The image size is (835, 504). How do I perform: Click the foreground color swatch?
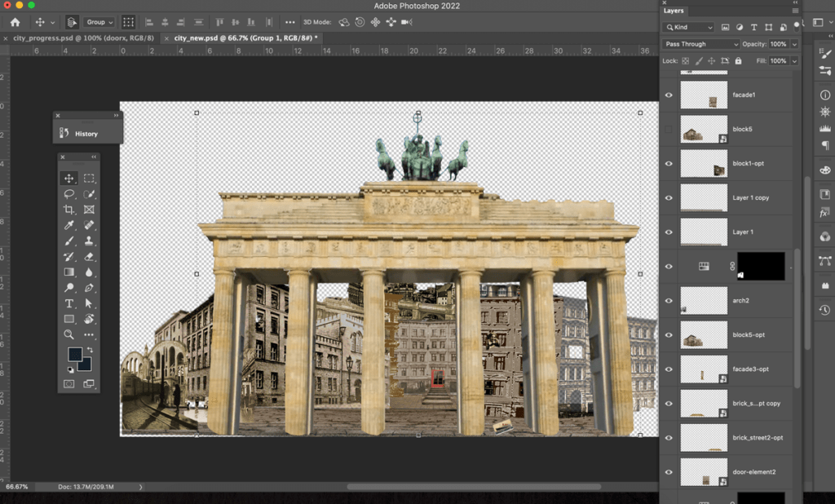pyautogui.click(x=74, y=354)
